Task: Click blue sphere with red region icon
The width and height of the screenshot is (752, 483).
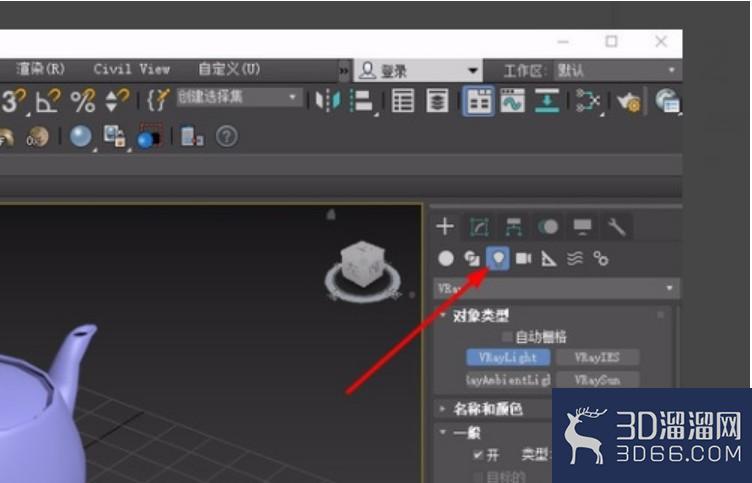Action: click(150, 137)
